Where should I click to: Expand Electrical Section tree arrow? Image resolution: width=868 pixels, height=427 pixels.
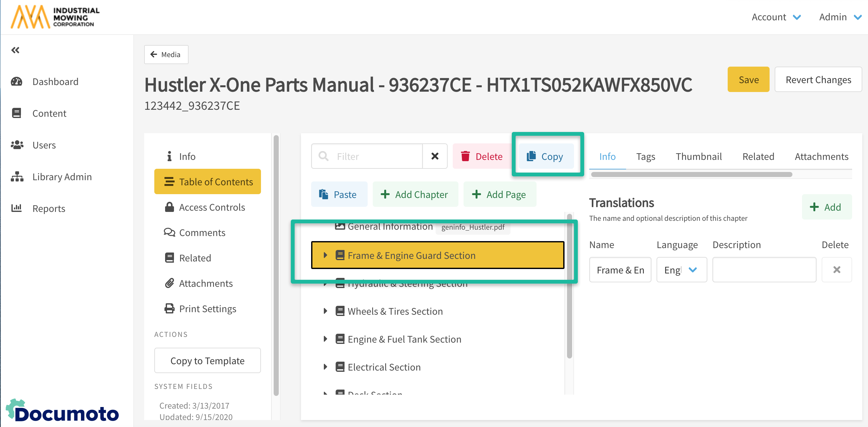325,367
